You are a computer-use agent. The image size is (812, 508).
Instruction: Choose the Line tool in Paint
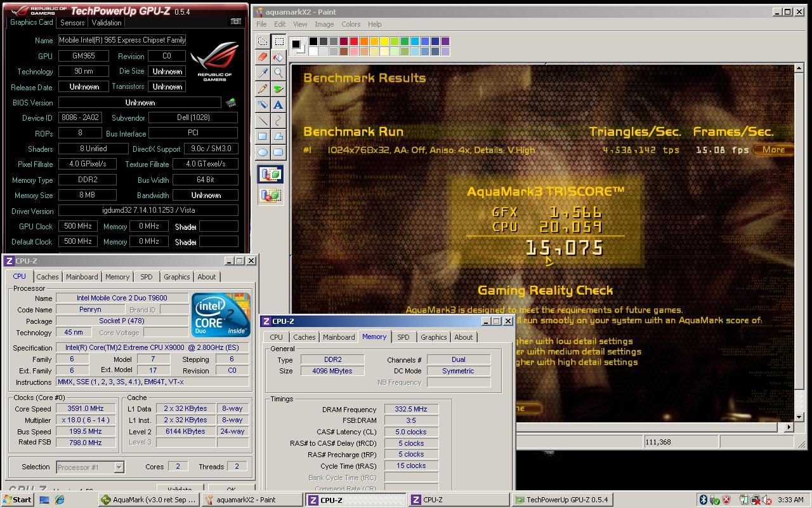263,121
